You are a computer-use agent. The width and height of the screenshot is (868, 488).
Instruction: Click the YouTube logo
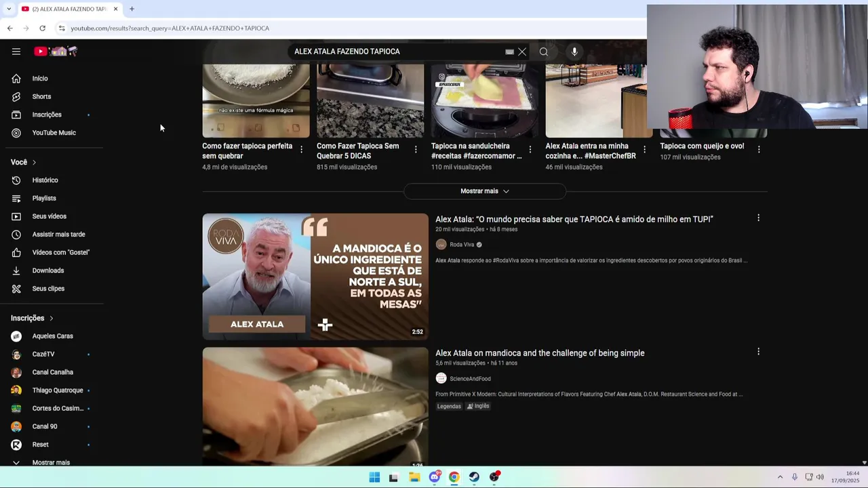56,52
